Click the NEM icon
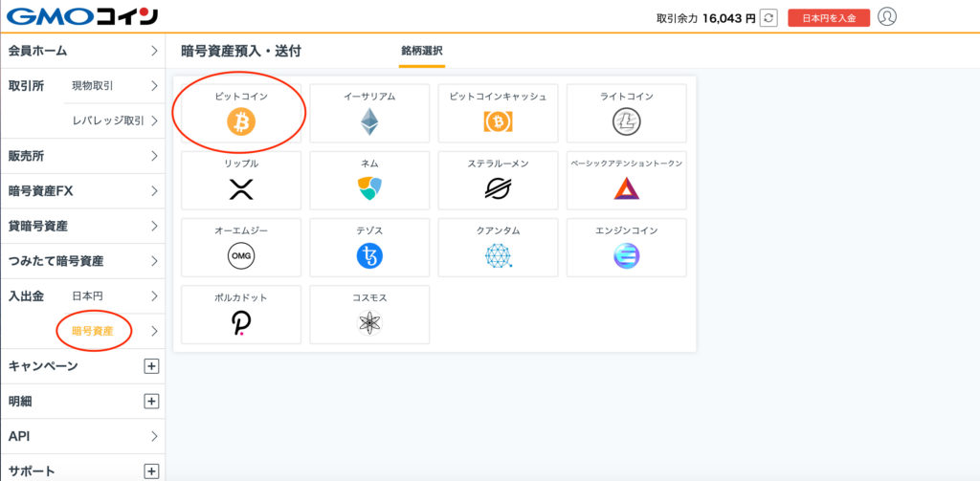 pos(369,188)
